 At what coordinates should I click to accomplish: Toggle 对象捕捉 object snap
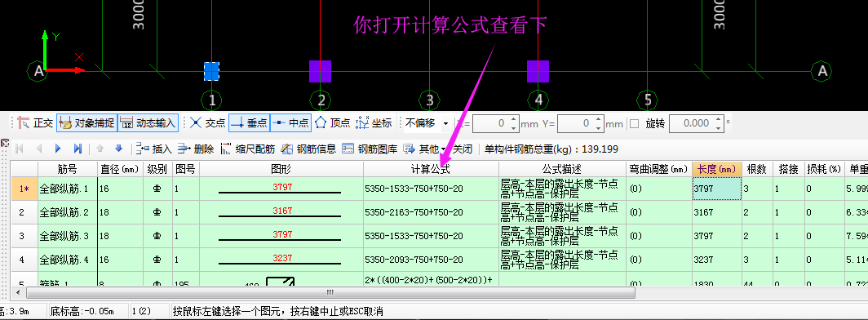[86, 123]
